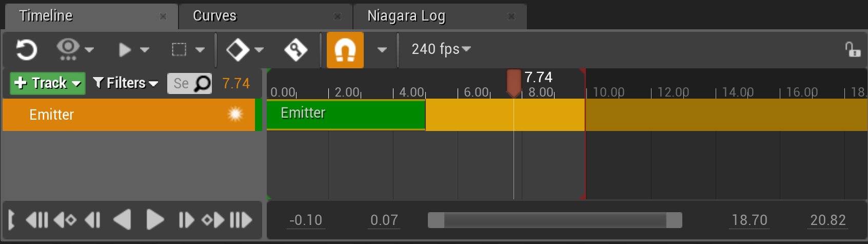The width and height of the screenshot is (868, 244).
Task: Click the right handle of range scrollbar
Action: 674,220
